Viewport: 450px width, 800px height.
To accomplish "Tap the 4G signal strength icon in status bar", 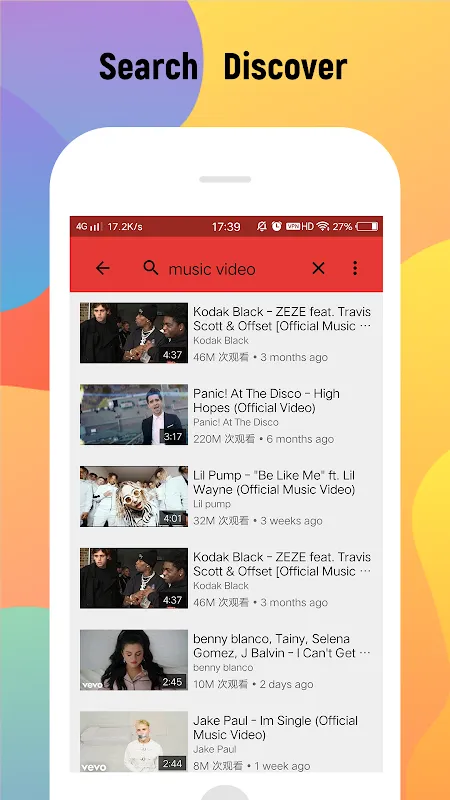I will coord(89,227).
